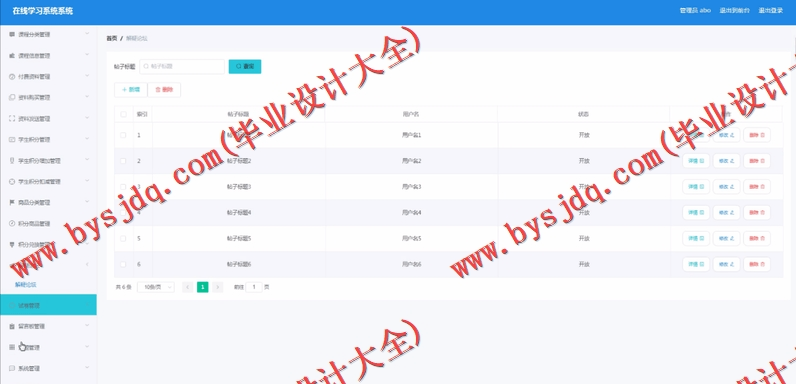Click the 用户名3 cell
The width and height of the screenshot is (796, 384).
[x=411, y=187]
